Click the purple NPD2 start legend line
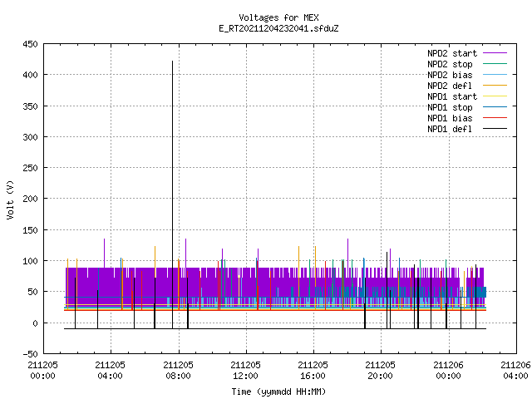The image size is (532, 399). pyautogui.click(x=495, y=53)
